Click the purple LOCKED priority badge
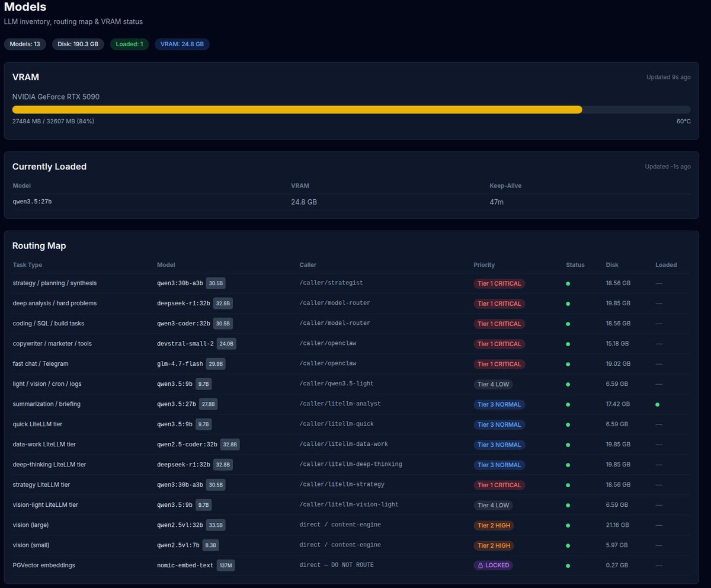The height and width of the screenshot is (588, 711). point(493,565)
